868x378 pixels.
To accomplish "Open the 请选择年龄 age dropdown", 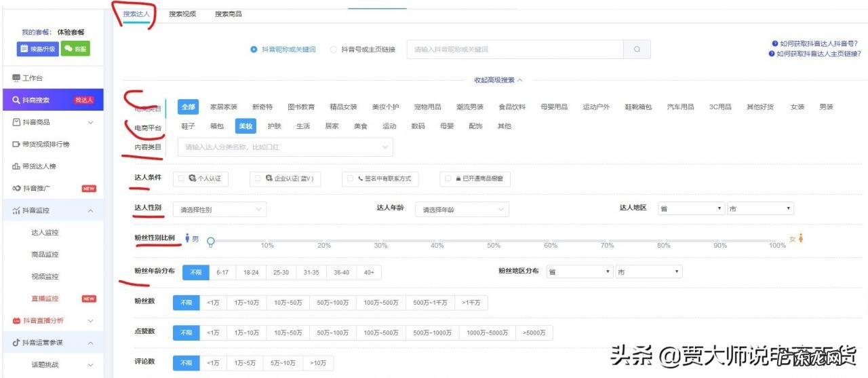I will pos(462,210).
